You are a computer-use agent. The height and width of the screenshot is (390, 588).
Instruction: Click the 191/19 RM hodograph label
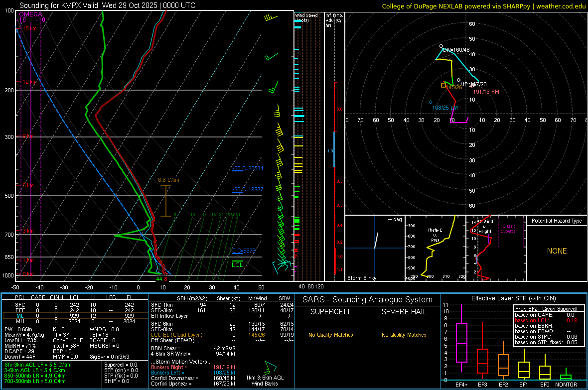[x=486, y=92]
